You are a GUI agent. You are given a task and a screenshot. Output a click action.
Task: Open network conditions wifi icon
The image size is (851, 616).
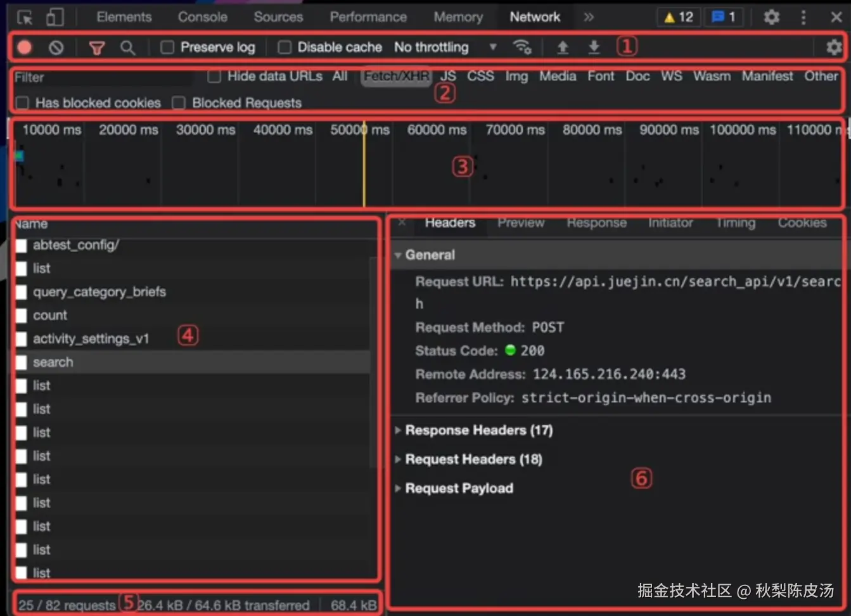click(522, 47)
